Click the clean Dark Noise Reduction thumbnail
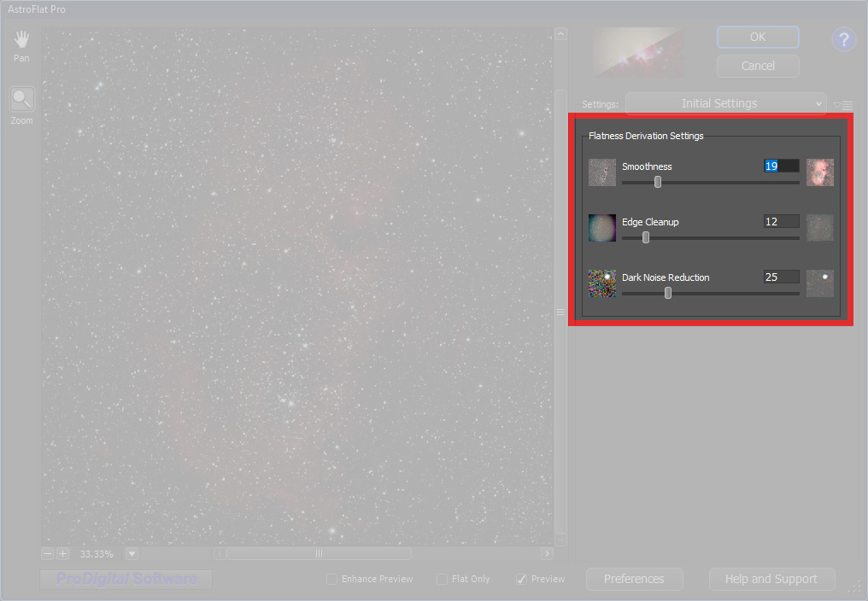This screenshot has width=868, height=601. tap(820, 283)
